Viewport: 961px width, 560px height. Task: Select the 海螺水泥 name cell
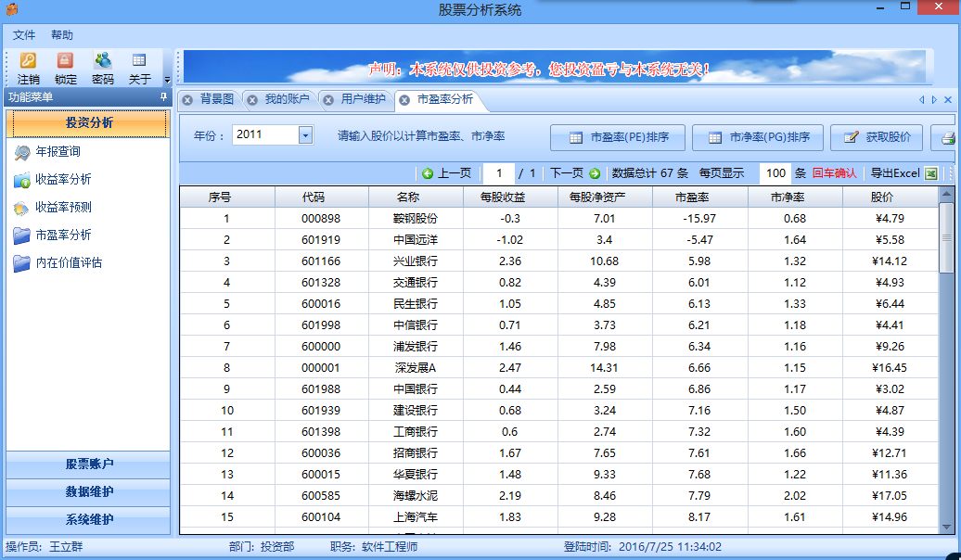[x=416, y=496]
